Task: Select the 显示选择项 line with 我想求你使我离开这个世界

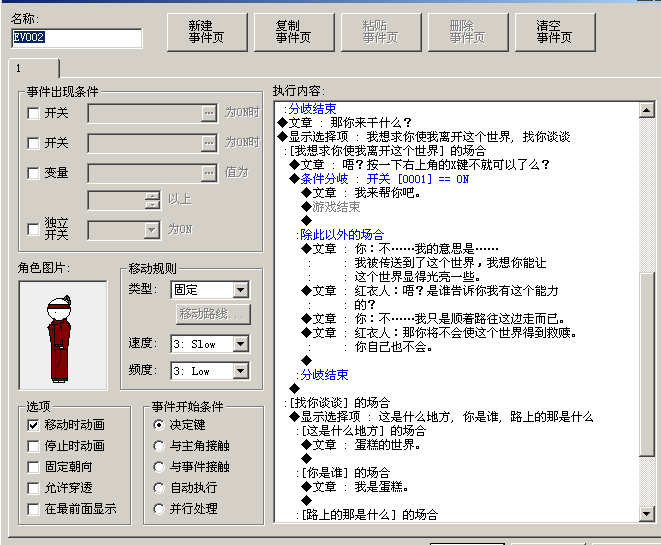Action: pos(424,137)
